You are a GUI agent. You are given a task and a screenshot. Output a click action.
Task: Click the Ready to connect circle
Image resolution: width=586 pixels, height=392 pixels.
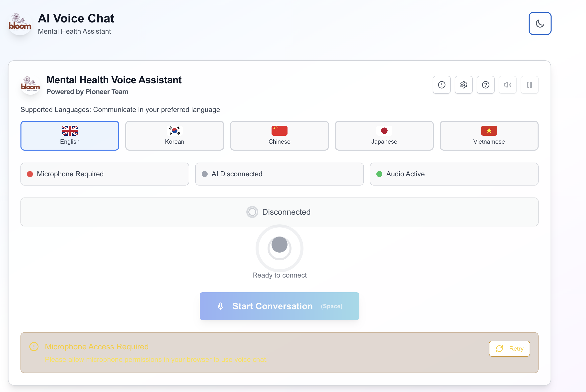coord(280,248)
